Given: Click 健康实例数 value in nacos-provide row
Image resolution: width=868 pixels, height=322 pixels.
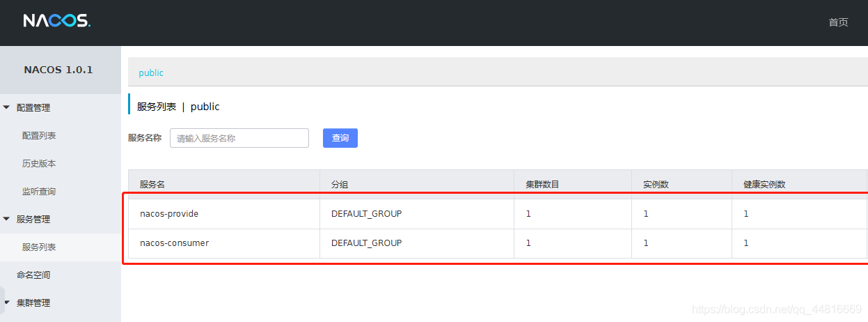Looking at the screenshot, I should pos(746,214).
